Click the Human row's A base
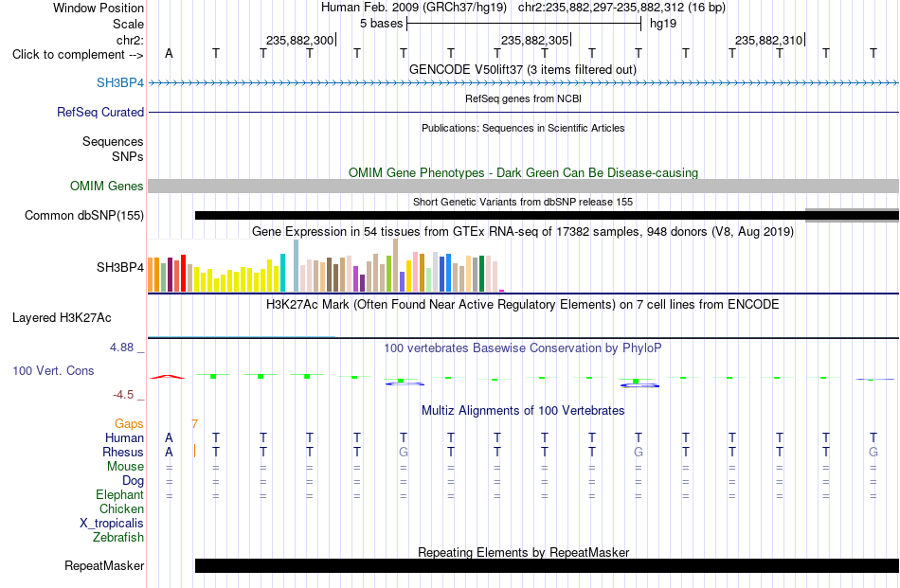This screenshot has width=900, height=588. click(169, 437)
